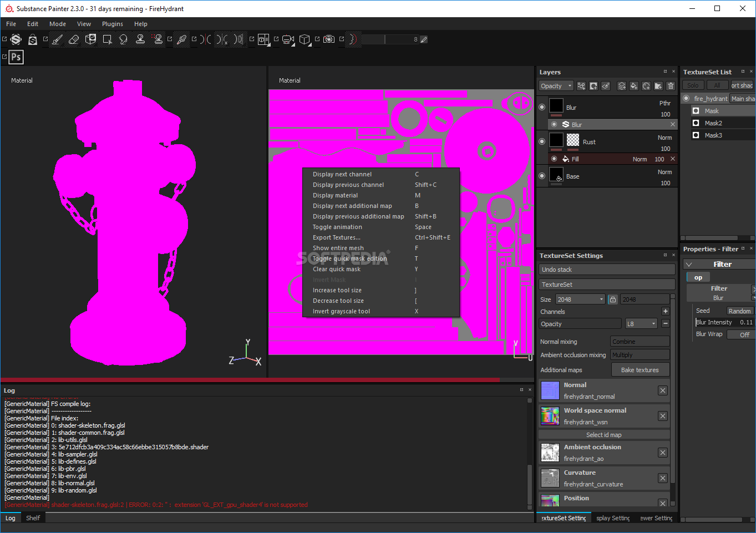The width and height of the screenshot is (756, 533).
Task: Choose Display next channel menu entry
Action: point(381,174)
